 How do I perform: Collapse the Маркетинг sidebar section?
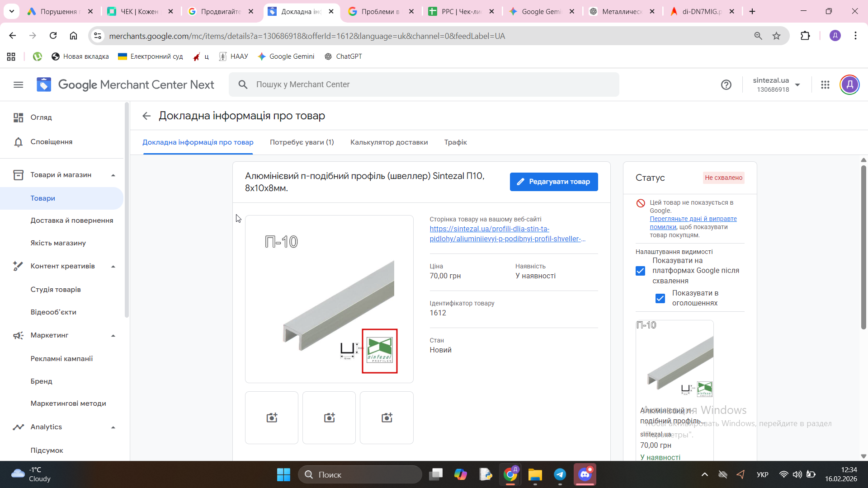pos(113,336)
